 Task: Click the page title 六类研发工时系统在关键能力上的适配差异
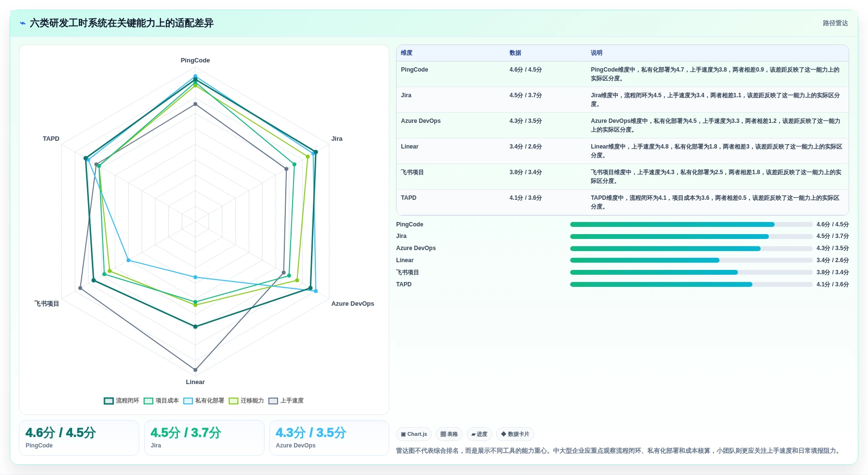pyautogui.click(x=121, y=23)
